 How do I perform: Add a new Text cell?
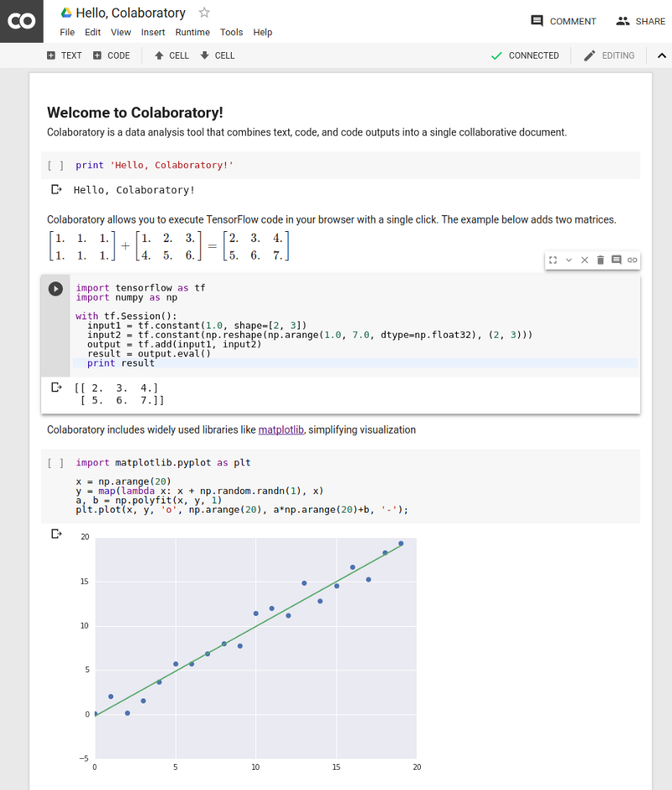pyautogui.click(x=64, y=55)
